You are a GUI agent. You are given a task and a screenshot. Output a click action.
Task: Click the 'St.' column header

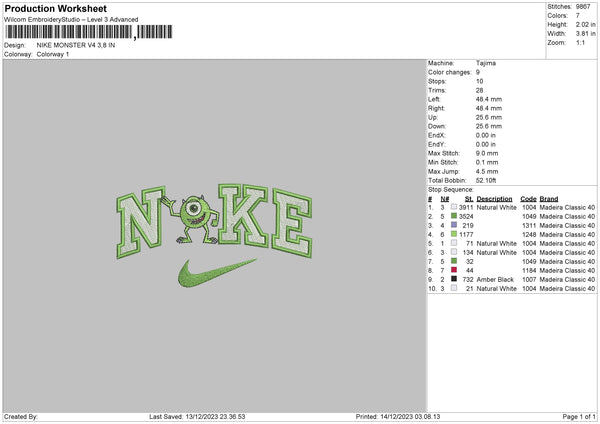pos(469,199)
